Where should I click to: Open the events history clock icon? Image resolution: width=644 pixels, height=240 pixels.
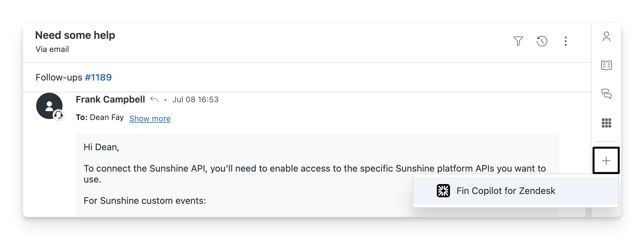(542, 41)
